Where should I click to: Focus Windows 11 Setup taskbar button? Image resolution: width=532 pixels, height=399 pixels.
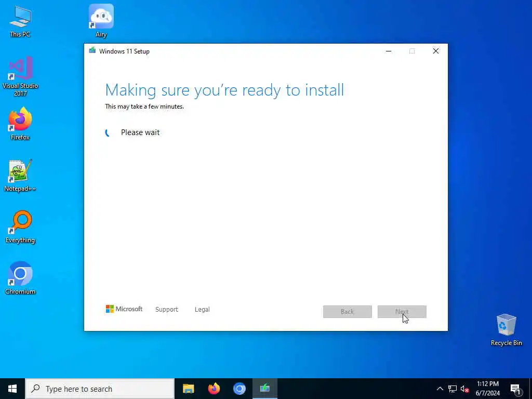click(x=264, y=389)
